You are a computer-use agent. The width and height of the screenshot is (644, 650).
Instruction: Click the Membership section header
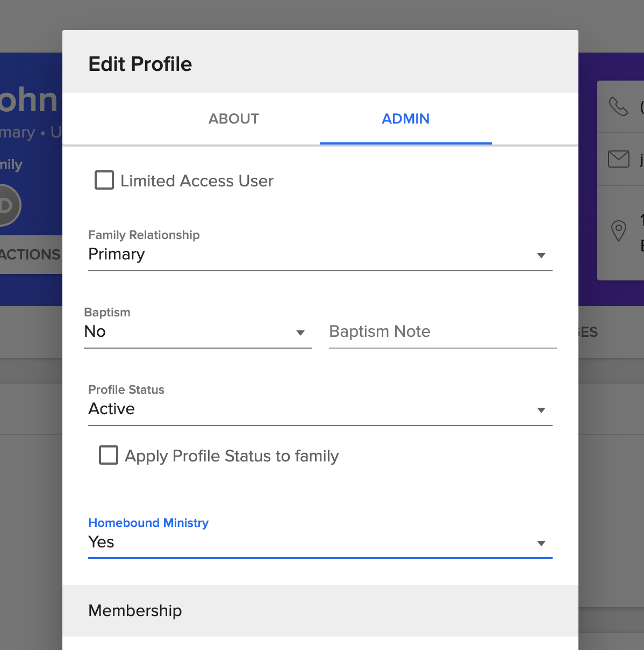pos(135,611)
